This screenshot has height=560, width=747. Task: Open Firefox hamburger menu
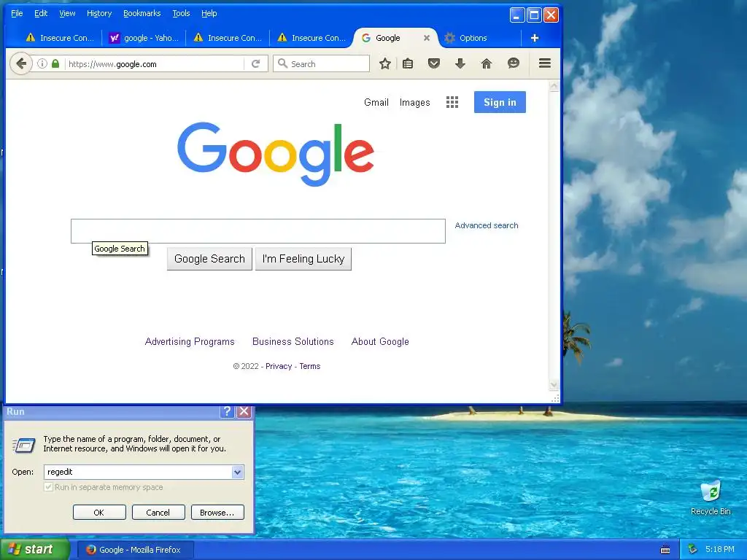[x=544, y=63]
